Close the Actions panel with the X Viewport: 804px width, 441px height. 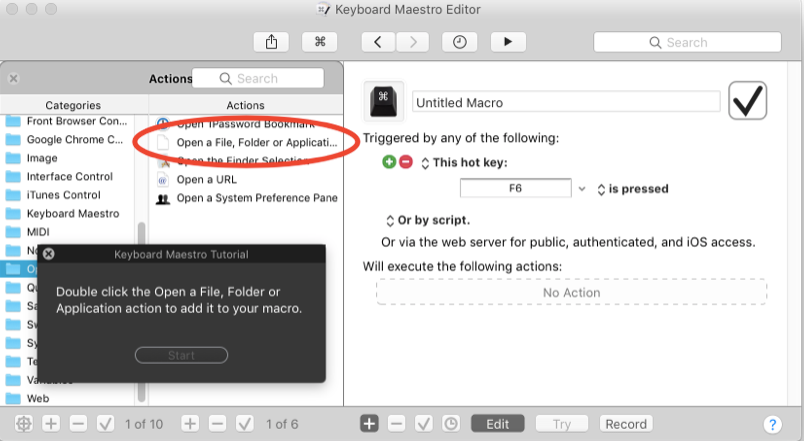pos(14,78)
